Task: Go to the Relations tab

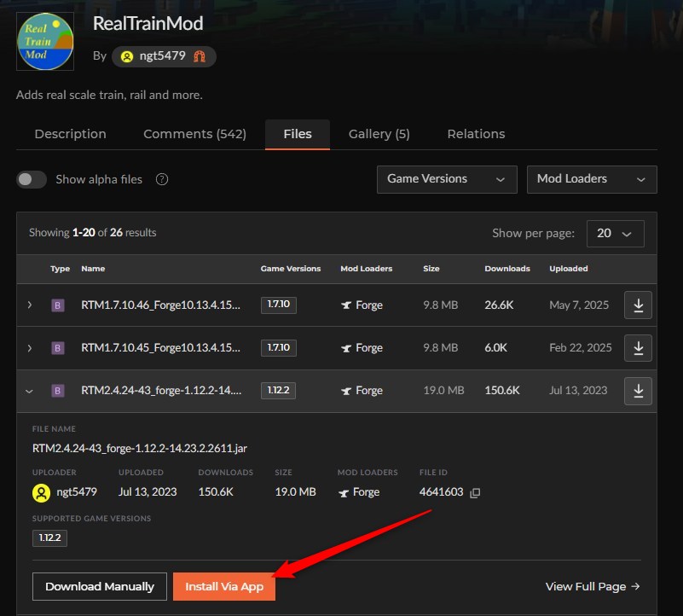Action: tap(476, 134)
